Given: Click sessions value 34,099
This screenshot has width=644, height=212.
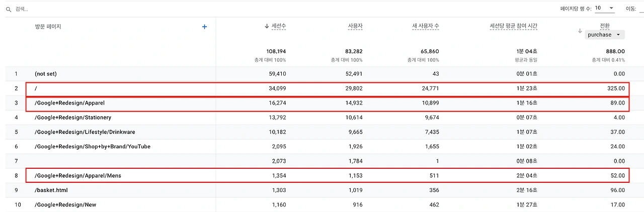Looking at the screenshot, I should point(277,88).
